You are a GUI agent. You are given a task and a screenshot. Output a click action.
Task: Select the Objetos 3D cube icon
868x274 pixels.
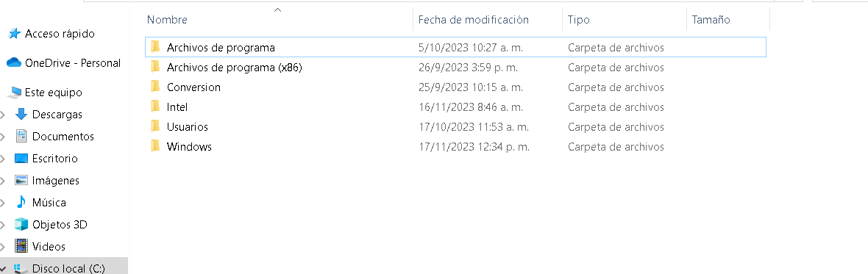(21, 224)
